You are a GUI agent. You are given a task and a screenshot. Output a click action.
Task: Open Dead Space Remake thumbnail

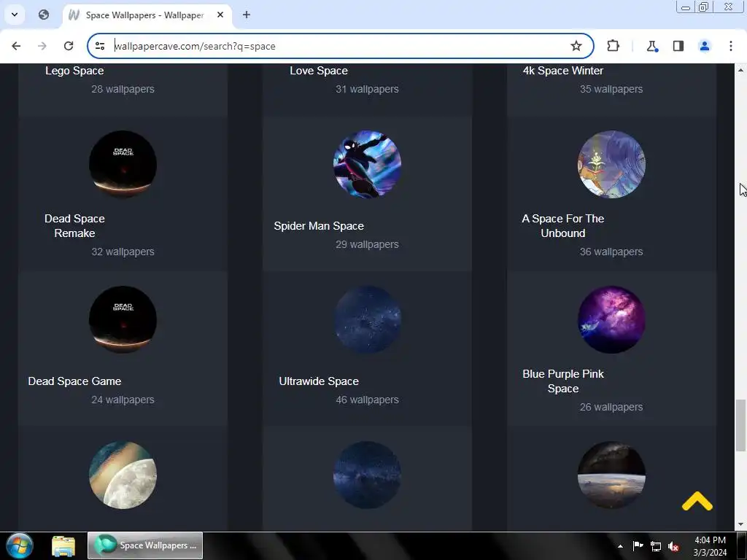tap(123, 164)
